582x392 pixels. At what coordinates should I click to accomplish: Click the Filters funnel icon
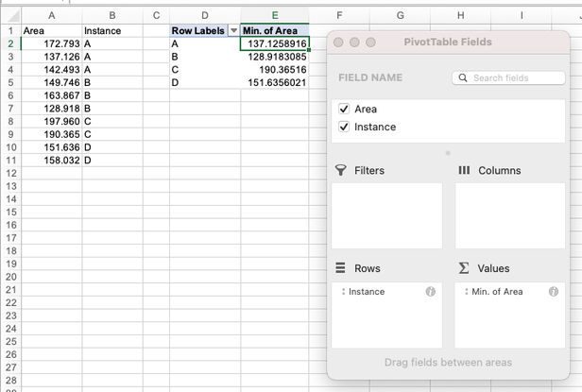pyautogui.click(x=340, y=170)
